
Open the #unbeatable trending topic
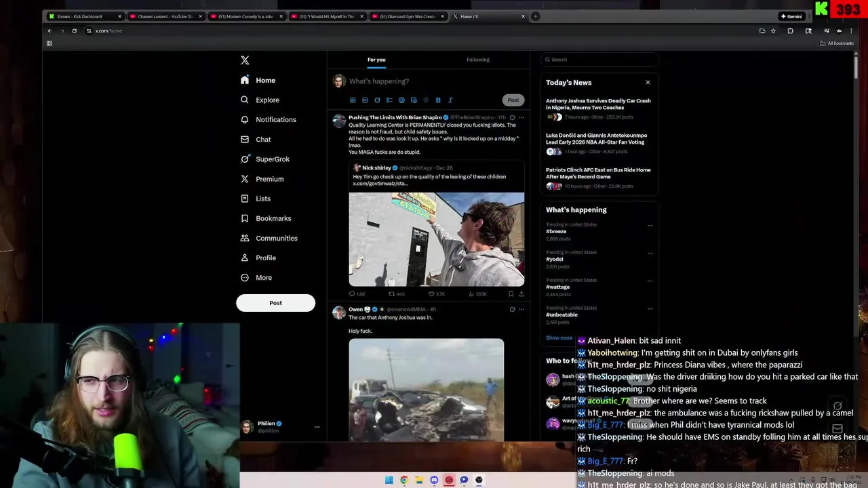[562, 315]
